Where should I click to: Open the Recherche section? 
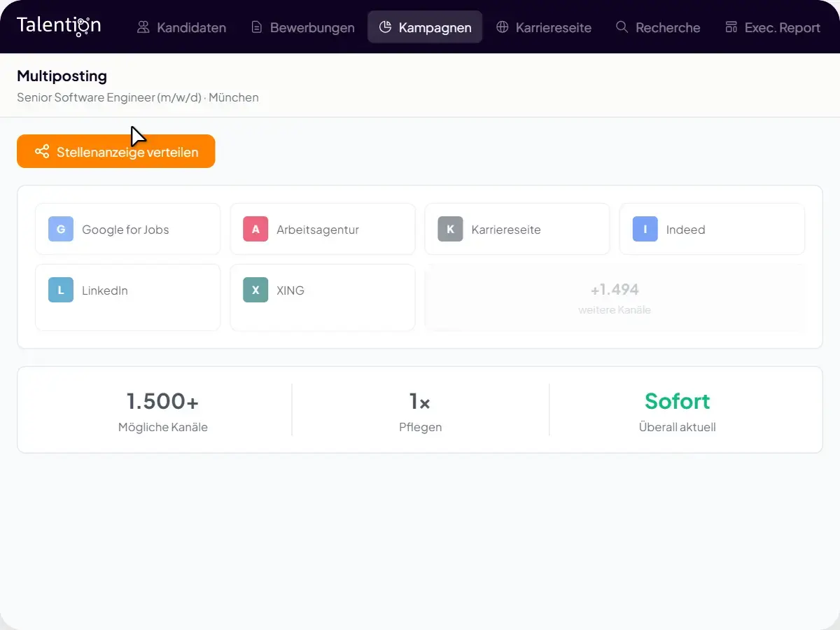(658, 27)
